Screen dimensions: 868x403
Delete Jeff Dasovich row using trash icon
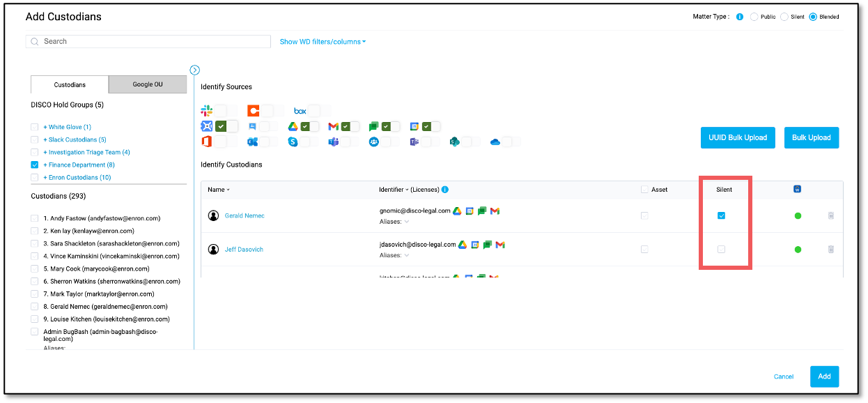coord(831,249)
